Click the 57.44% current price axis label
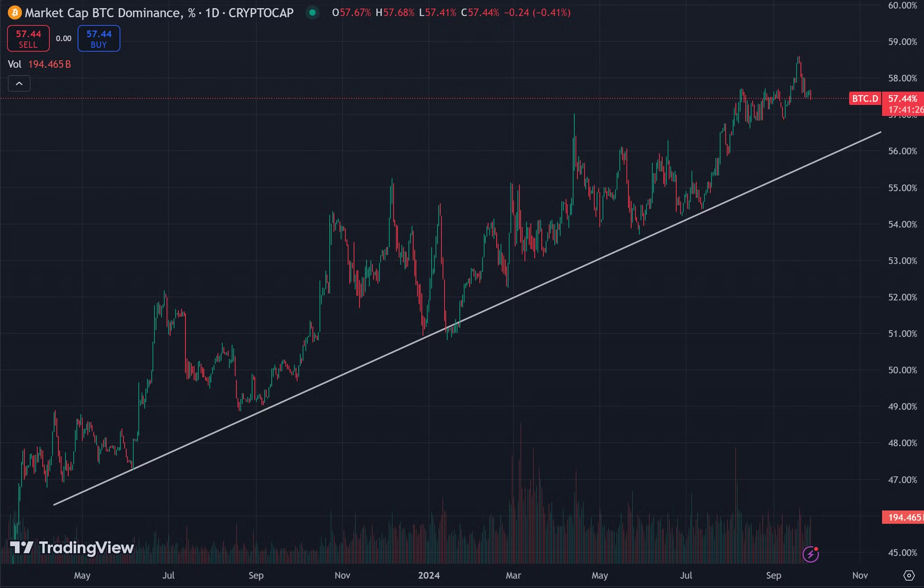Image resolution: width=924 pixels, height=588 pixels. (902, 98)
